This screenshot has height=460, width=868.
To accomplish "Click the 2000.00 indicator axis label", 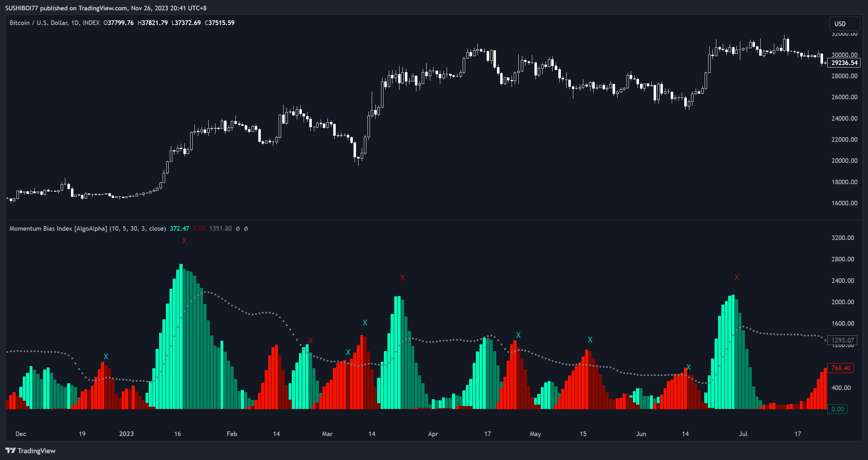I will pyautogui.click(x=843, y=302).
